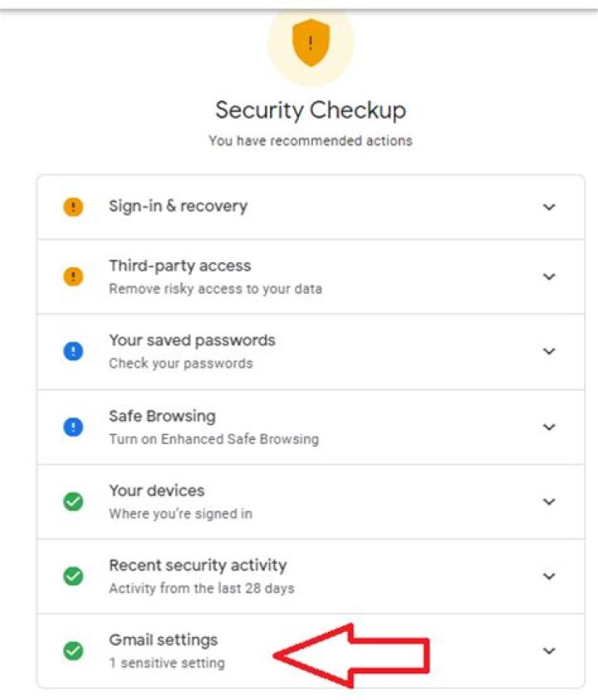
Task: Expand the Gmail settings section
Action: tap(549, 650)
